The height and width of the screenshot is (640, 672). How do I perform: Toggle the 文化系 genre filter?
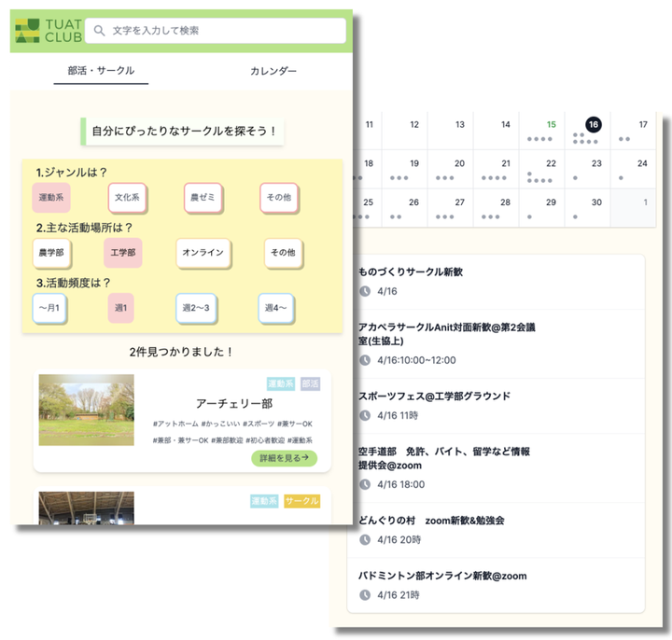point(127,197)
